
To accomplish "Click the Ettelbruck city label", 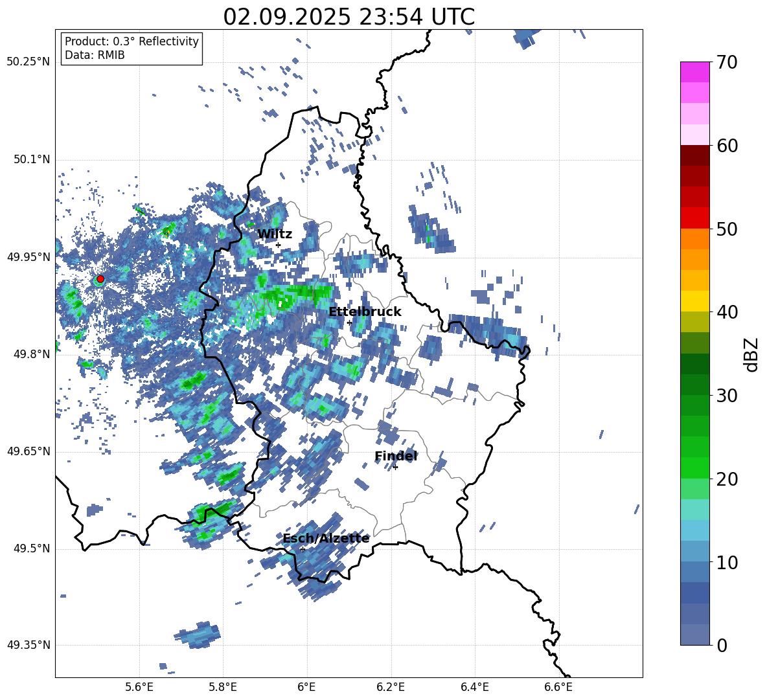I will tap(365, 312).
